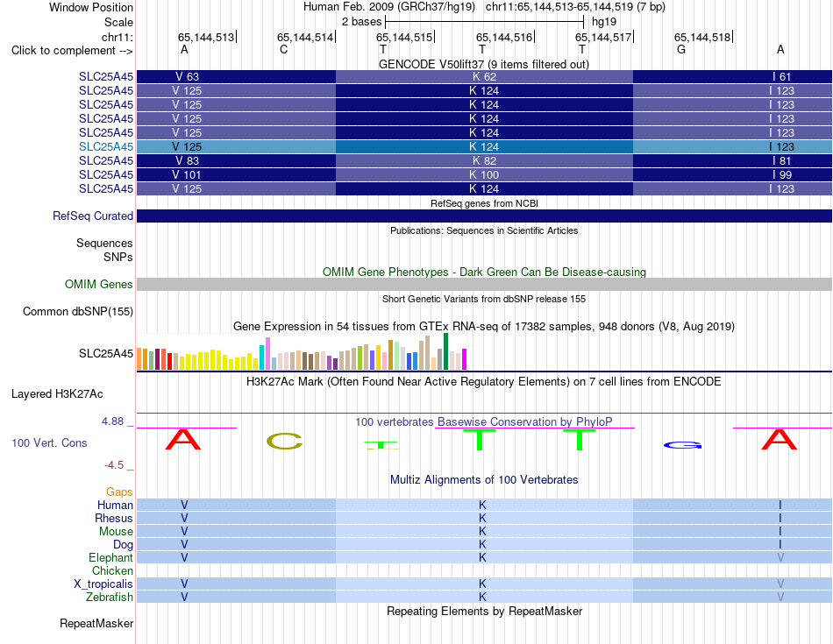Open the RefSeq Curated track label
Screen dimensions: 833x644
pyautogui.click(x=93, y=216)
